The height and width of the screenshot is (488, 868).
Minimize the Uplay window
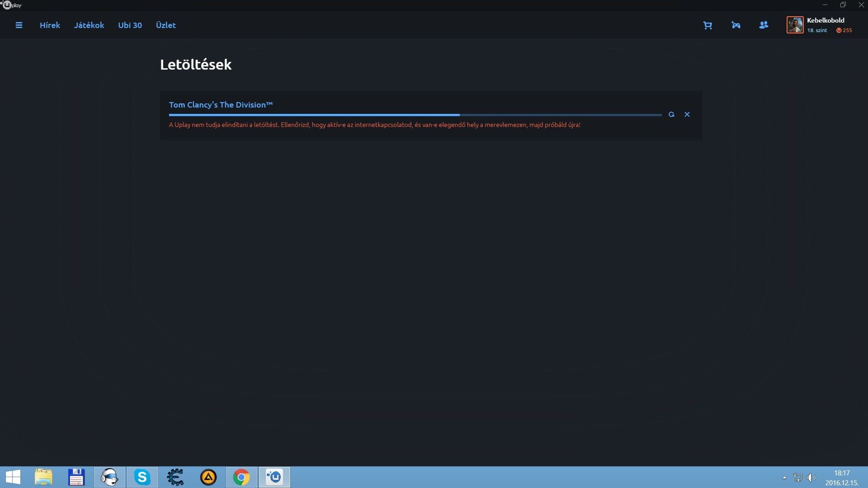pyautogui.click(x=825, y=5)
